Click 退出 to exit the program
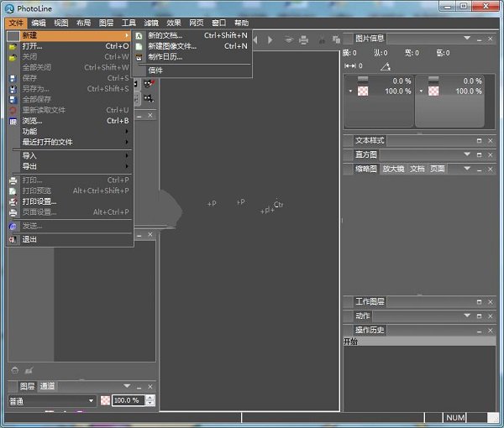The image size is (504, 428). [x=70, y=239]
